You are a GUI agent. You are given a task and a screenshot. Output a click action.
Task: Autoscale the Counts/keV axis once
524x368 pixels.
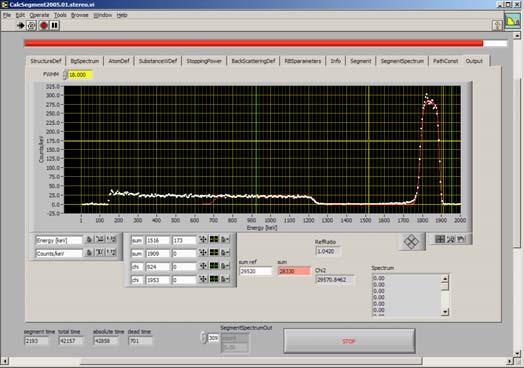(x=100, y=253)
